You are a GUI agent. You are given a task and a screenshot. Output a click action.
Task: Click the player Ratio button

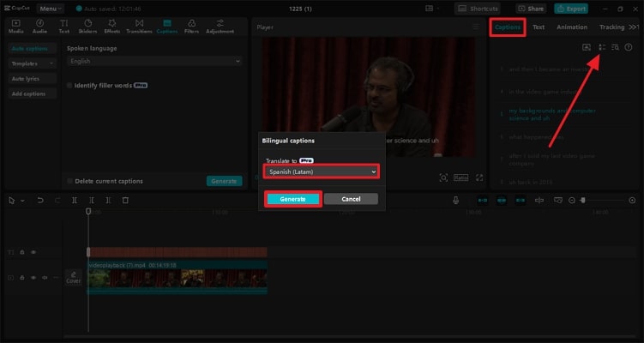pos(460,178)
